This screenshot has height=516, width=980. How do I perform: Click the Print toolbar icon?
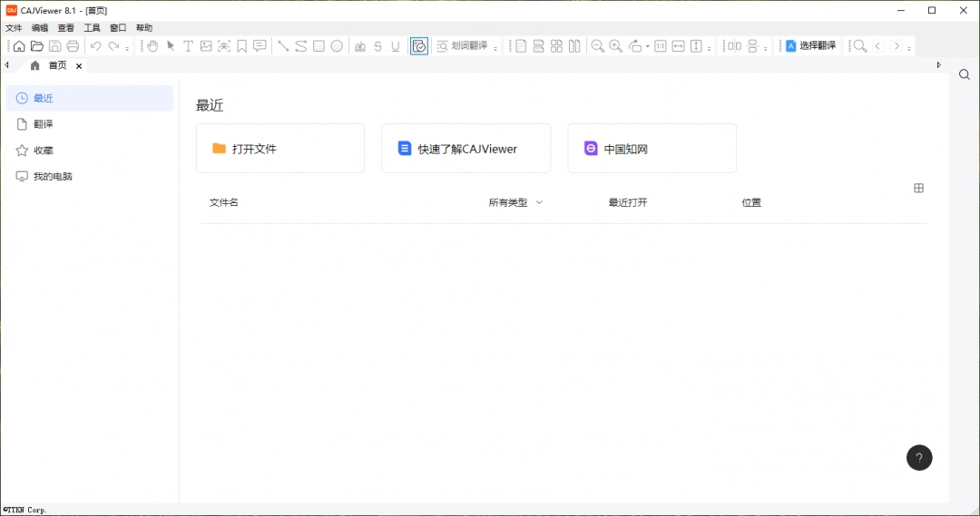(x=73, y=46)
